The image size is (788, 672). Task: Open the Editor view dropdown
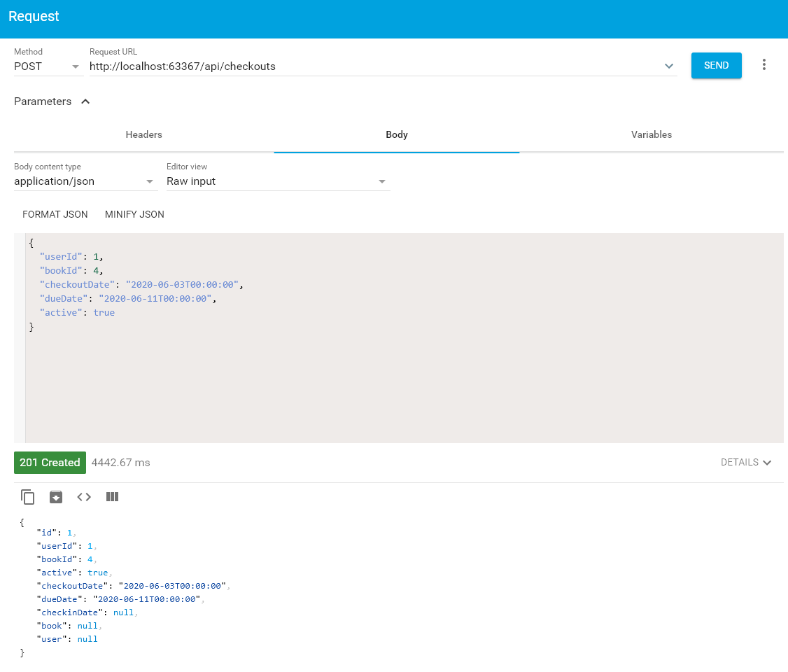tap(277, 181)
